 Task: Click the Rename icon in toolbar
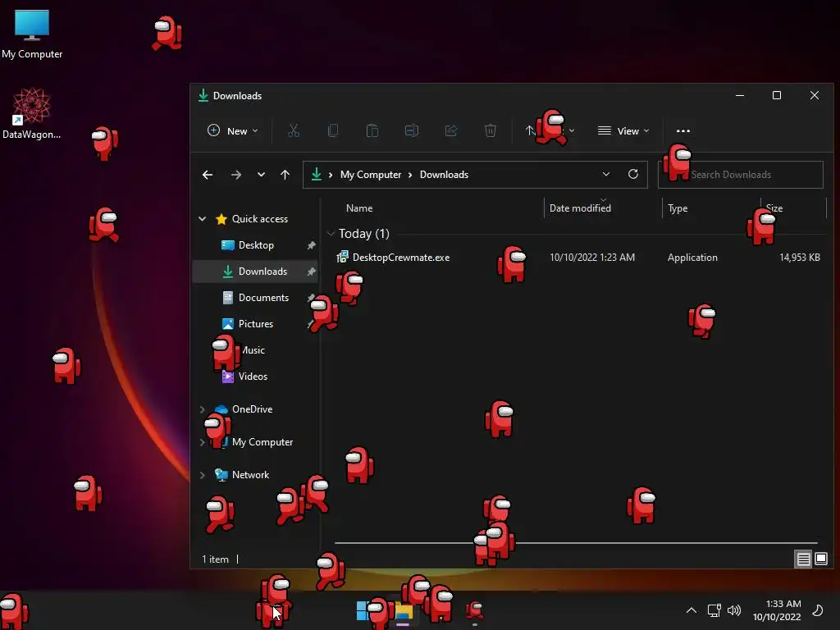pyautogui.click(x=412, y=130)
